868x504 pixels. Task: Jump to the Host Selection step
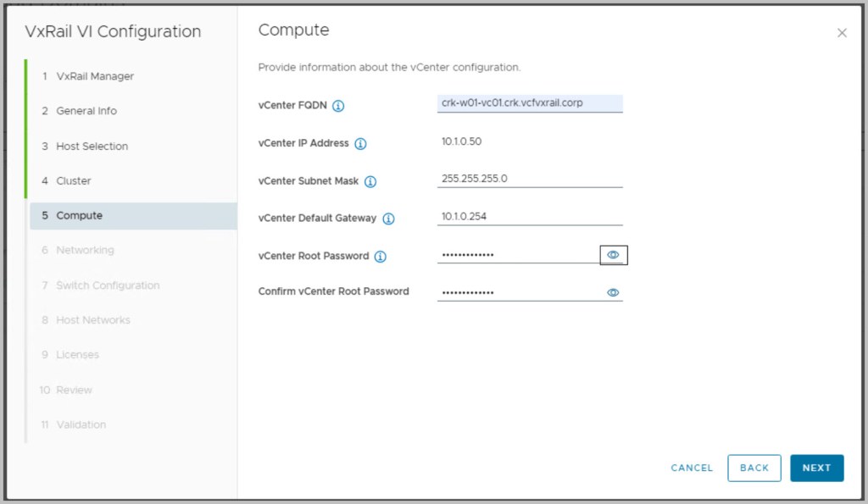[92, 146]
